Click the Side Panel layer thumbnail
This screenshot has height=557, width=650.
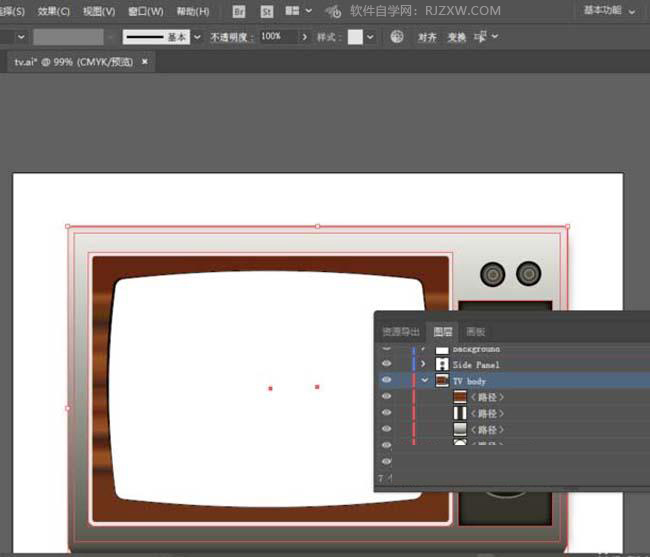click(442, 365)
